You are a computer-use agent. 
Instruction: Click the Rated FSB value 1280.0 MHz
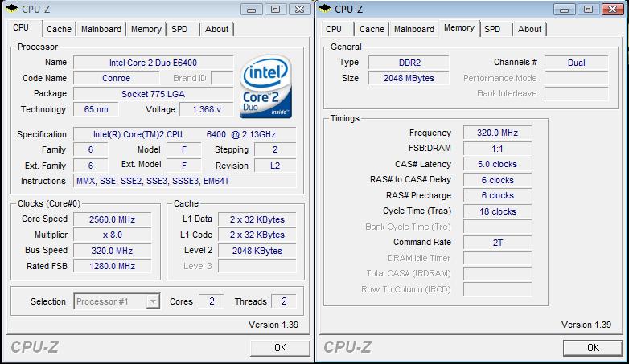point(113,266)
